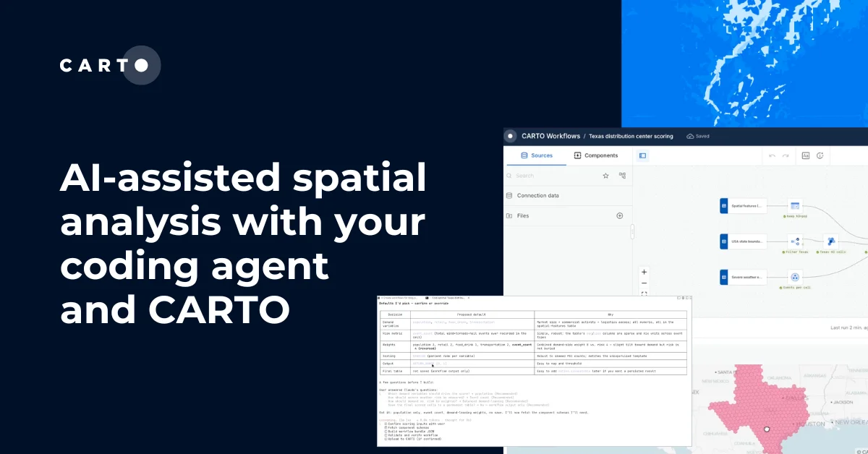Select the Texas H3 cells node icon

pos(831,241)
